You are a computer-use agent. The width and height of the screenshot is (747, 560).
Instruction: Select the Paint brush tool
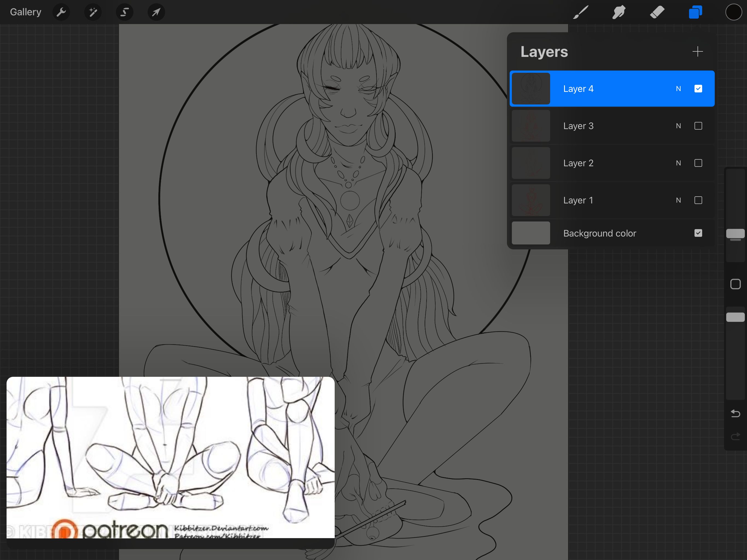[x=581, y=12]
